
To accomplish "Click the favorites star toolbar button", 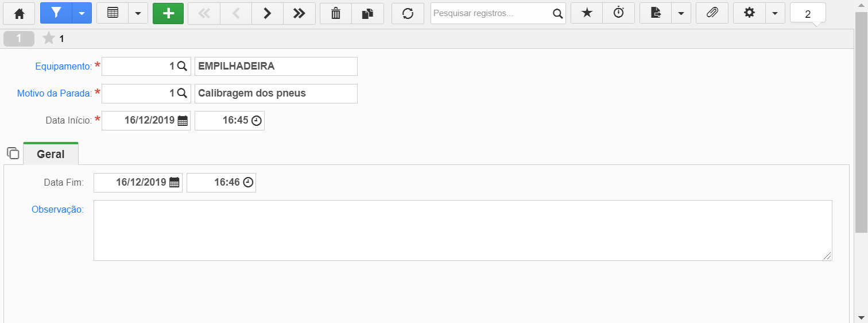I will click(x=587, y=13).
